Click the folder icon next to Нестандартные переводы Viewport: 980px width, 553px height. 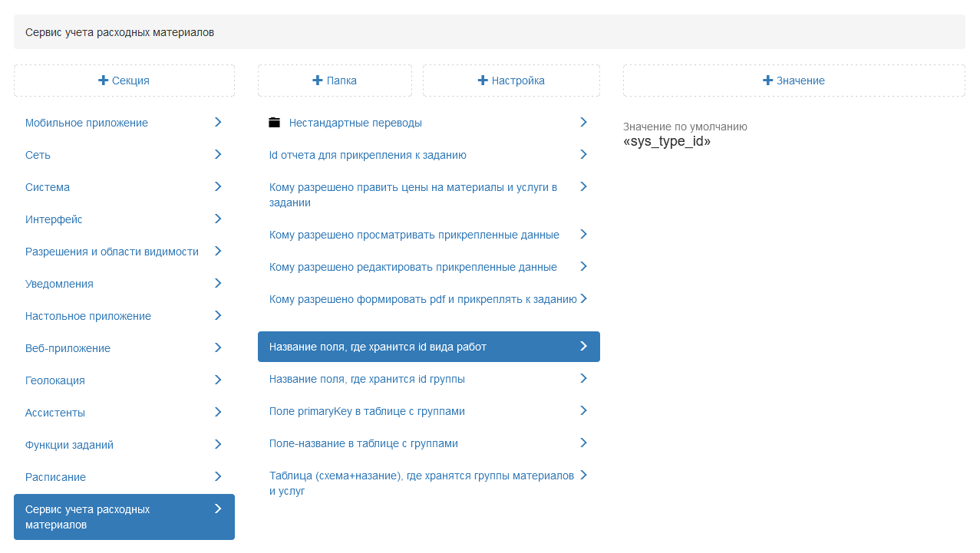274,123
